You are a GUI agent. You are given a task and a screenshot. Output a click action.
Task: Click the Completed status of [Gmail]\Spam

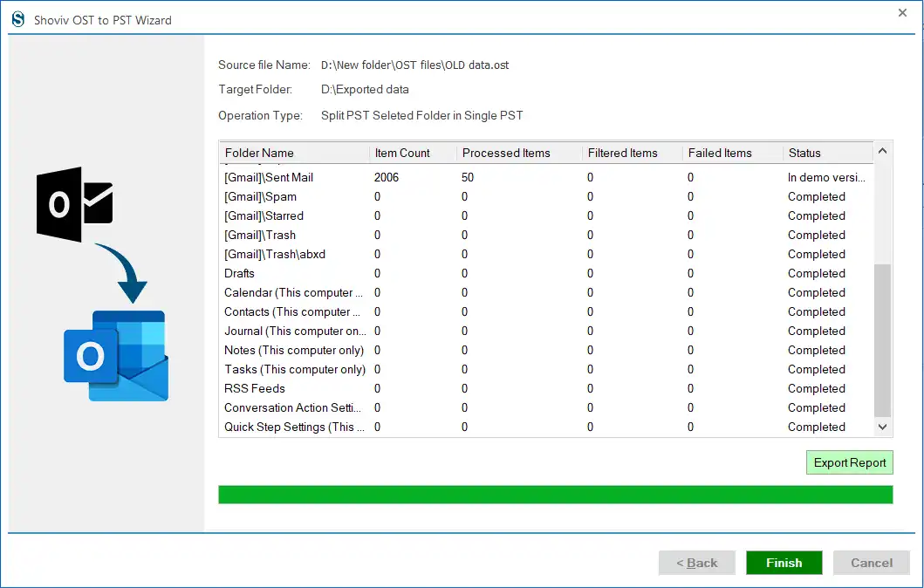point(816,197)
